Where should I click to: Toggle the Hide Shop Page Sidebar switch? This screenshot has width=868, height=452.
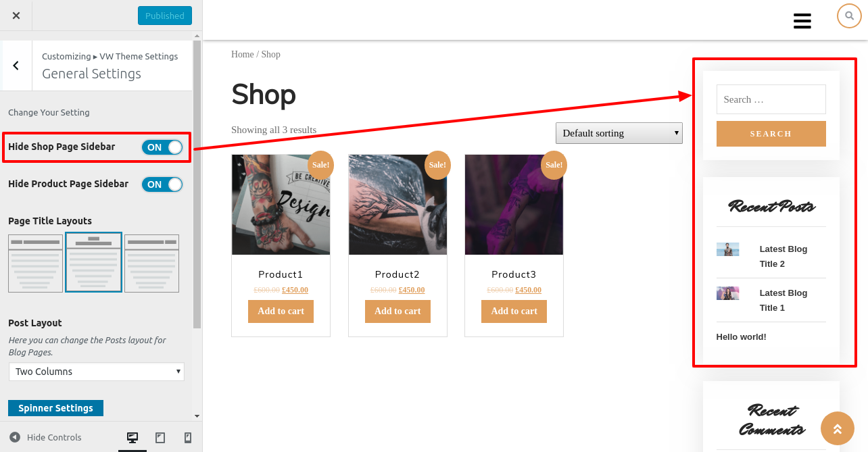(162, 147)
